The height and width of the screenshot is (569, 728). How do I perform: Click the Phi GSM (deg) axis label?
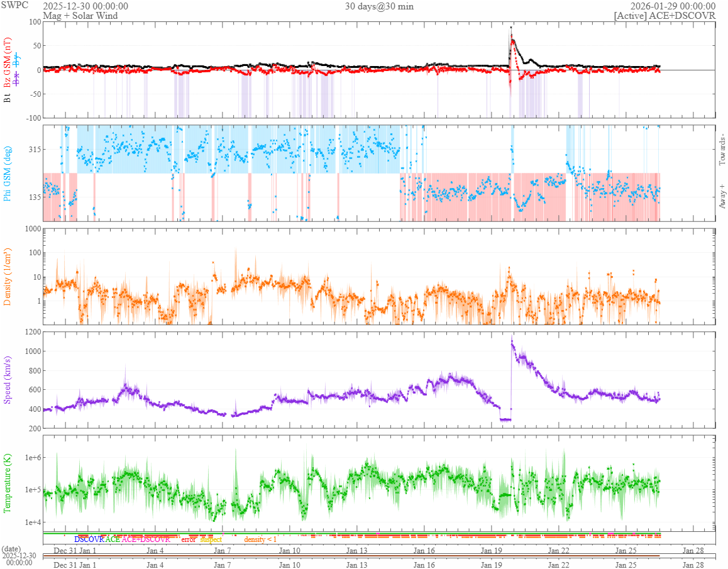[8, 173]
